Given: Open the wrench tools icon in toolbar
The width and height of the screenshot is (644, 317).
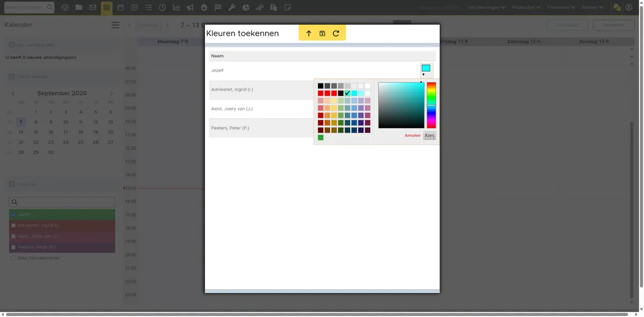Looking at the screenshot, I should [x=232, y=8].
